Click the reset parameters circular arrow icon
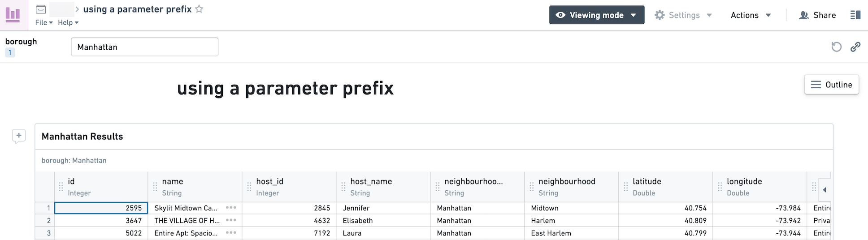 (836, 47)
